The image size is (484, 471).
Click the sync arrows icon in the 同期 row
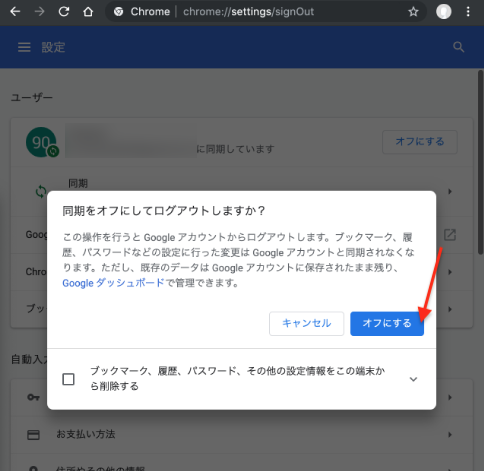41,192
